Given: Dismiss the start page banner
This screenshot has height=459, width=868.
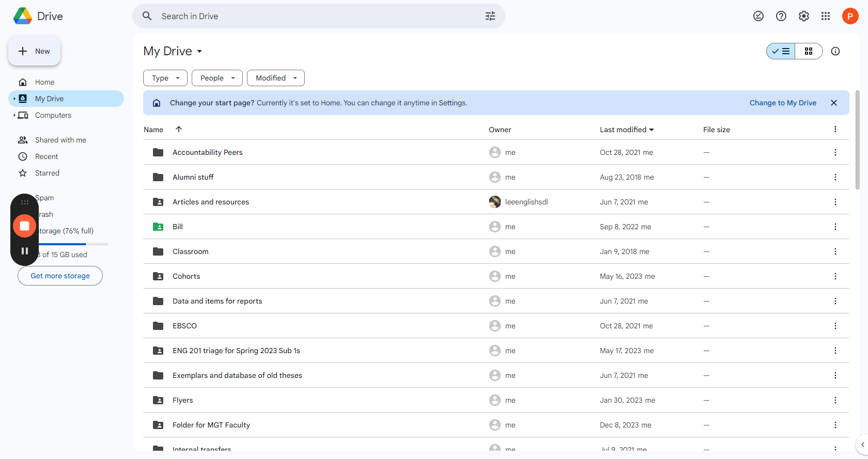Looking at the screenshot, I should click(833, 103).
